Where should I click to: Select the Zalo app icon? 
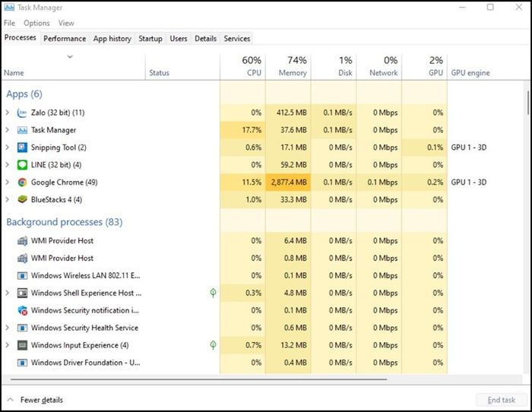(22, 113)
